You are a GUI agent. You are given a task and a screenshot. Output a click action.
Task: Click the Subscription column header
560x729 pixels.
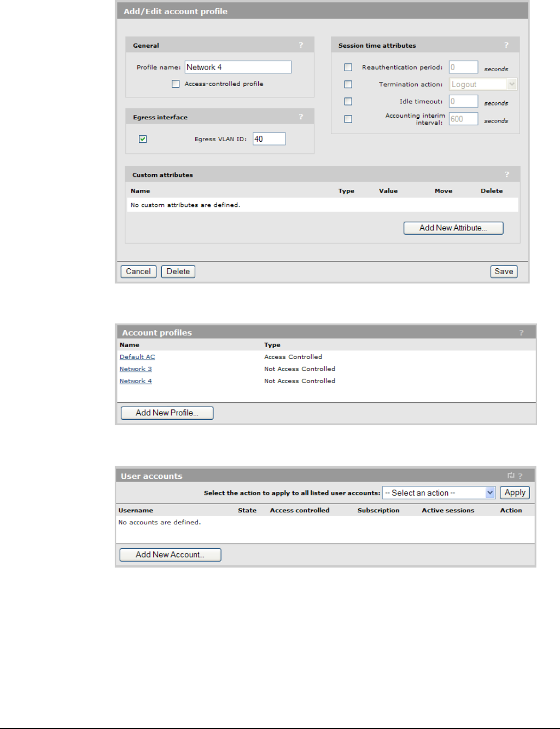(x=378, y=510)
